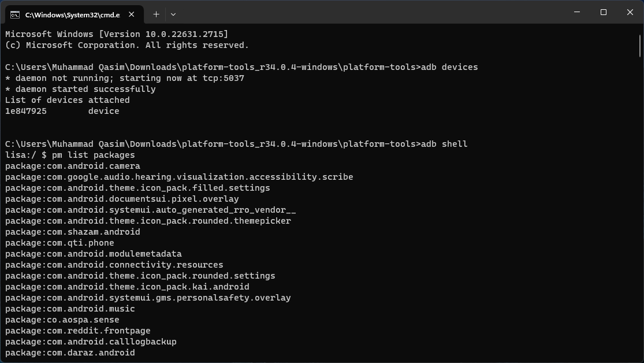The height and width of the screenshot is (363, 644).
Task: Click the package:co.aospa.sense line
Action: click(x=62, y=320)
